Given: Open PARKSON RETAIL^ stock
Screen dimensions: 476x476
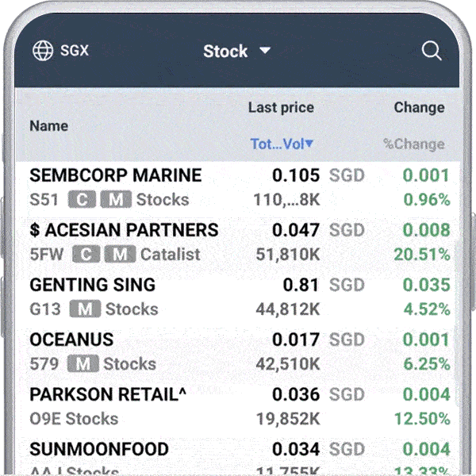Looking at the screenshot, I should click(108, 394).
